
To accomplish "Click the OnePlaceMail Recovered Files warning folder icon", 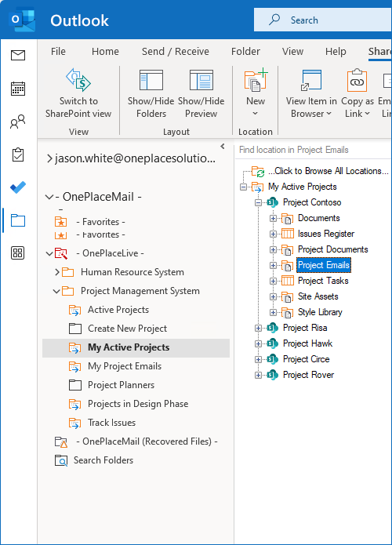I will tap(61, 441).
